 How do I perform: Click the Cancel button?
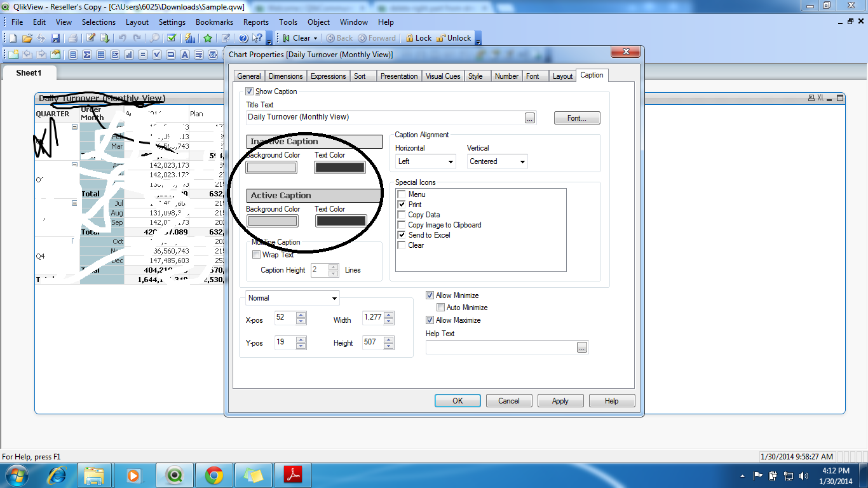pyautogui.click(x=509, y=401)
